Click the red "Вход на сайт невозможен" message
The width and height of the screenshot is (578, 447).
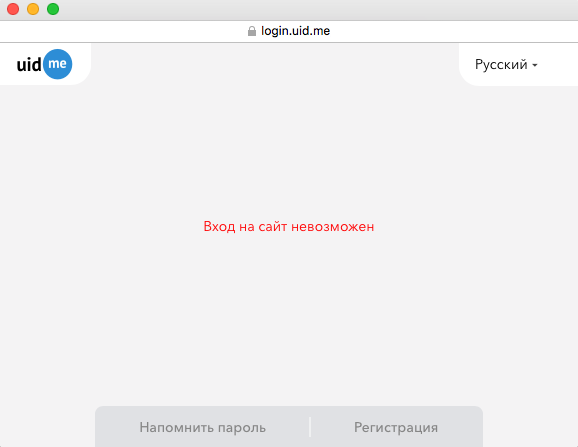[289, 227]
